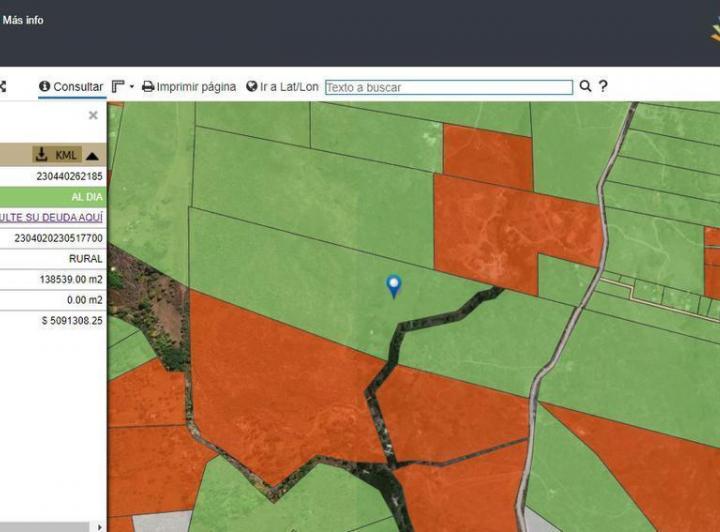Select the measurement ruler tool icon
The height and width of the screenshot is (532, 720).
pyautogui.click(x=118, y=86)
